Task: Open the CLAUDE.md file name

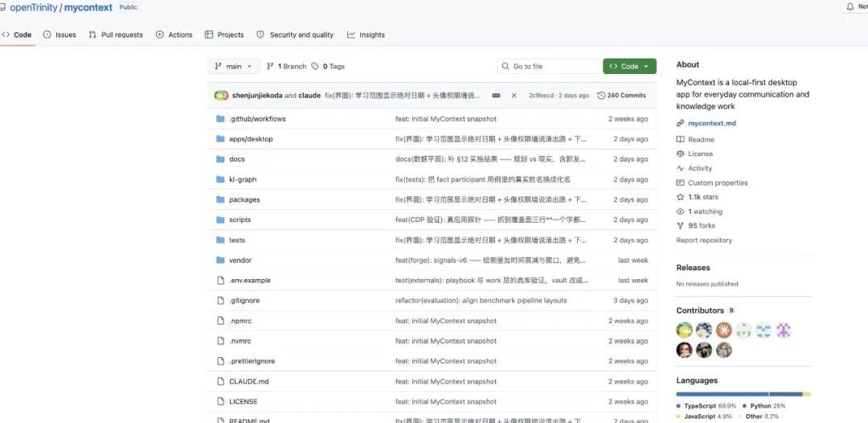Action: pyautogui.click(x=248, y=381)
